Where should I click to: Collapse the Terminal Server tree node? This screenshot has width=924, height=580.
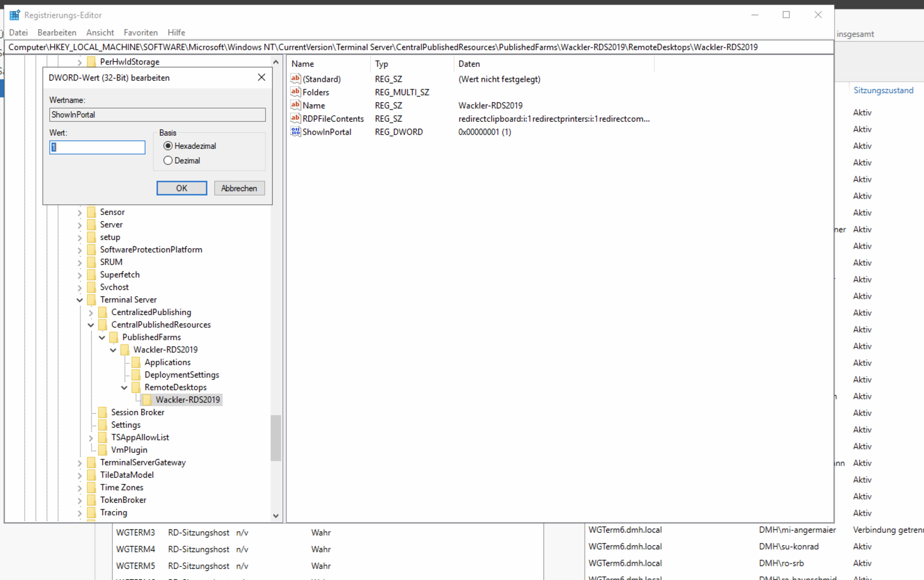coord(80,300)
